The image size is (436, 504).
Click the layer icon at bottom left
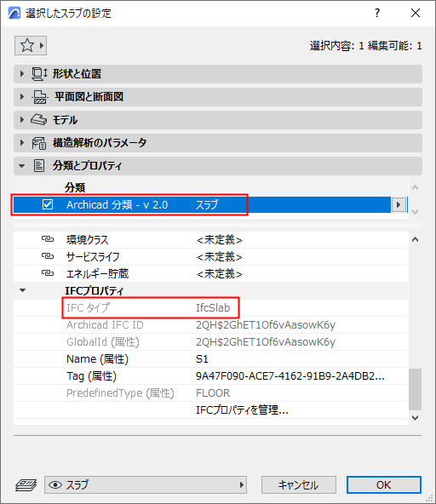coord(26,485)
